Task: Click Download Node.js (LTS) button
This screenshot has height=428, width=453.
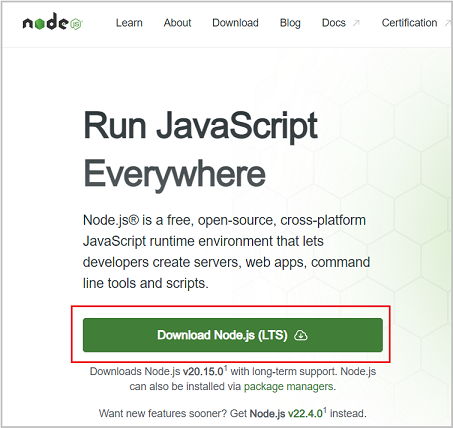Action: click(233, 335)
